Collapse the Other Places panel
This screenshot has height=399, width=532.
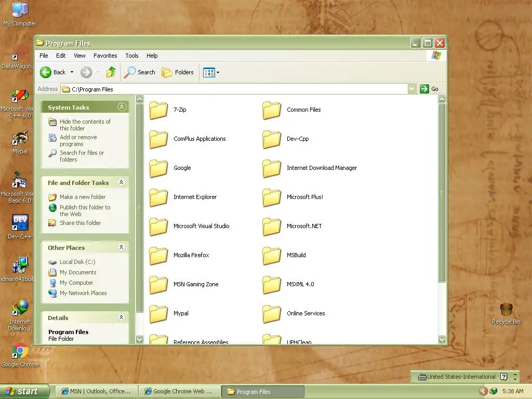coord(122,247)
